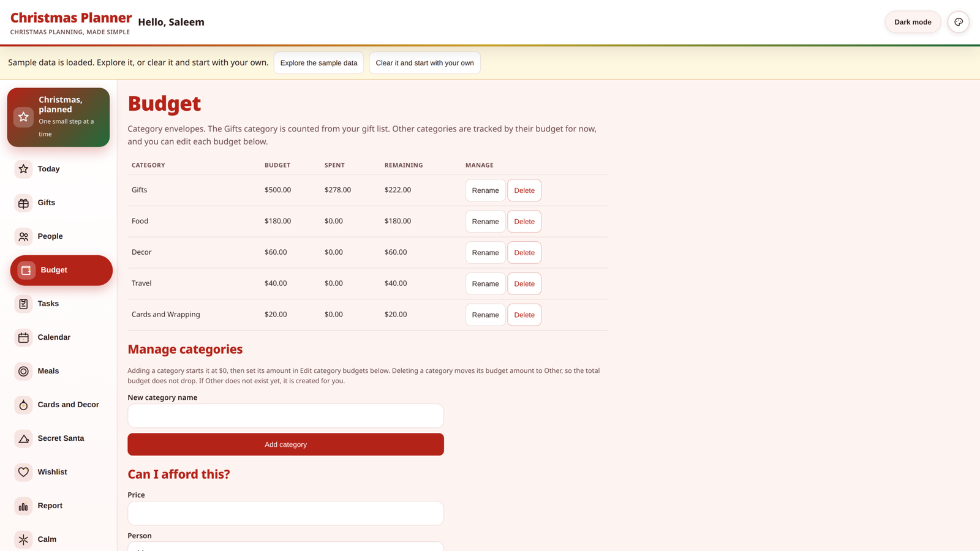The image size is (980, 551).
Task: Go to the Gifts page label
Action: 47,203
